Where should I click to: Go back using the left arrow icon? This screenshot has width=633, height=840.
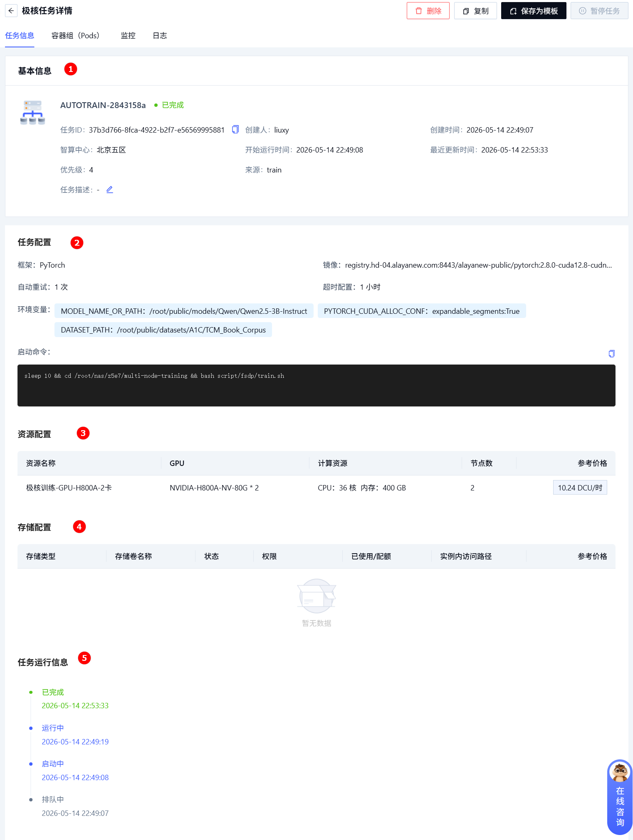(x=11, y=11)
